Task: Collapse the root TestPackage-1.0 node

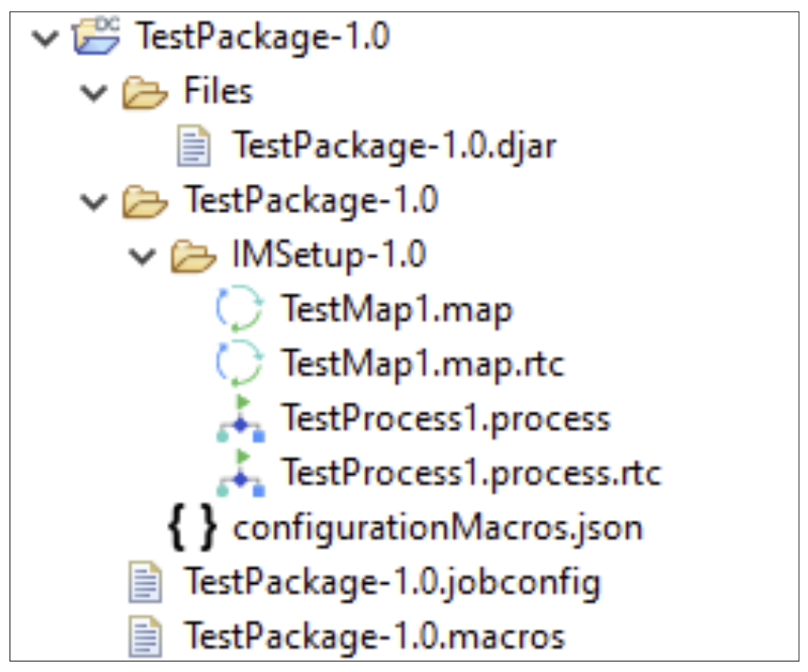Action: coord(43,39)
